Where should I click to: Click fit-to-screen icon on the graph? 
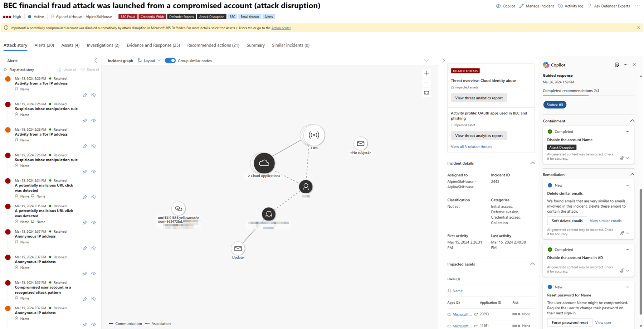[x=426, y=93]
